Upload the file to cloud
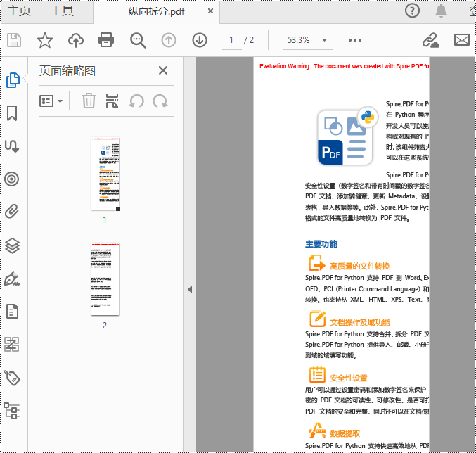This screenshot has height=453, width=476. tap(76, 40)
